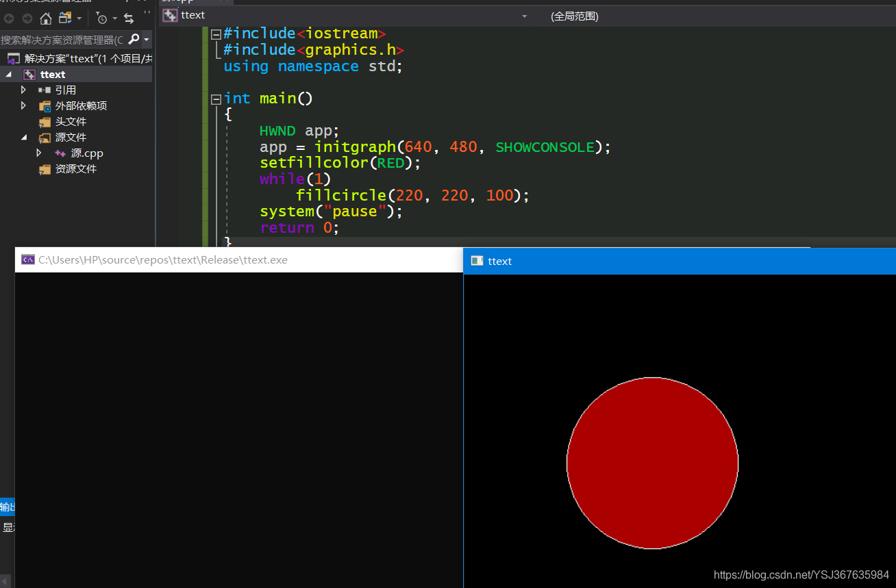This screenshot has height=588, width=896.
Task: Open the pending changes filter clock icon
Action: tap(101, 18)
